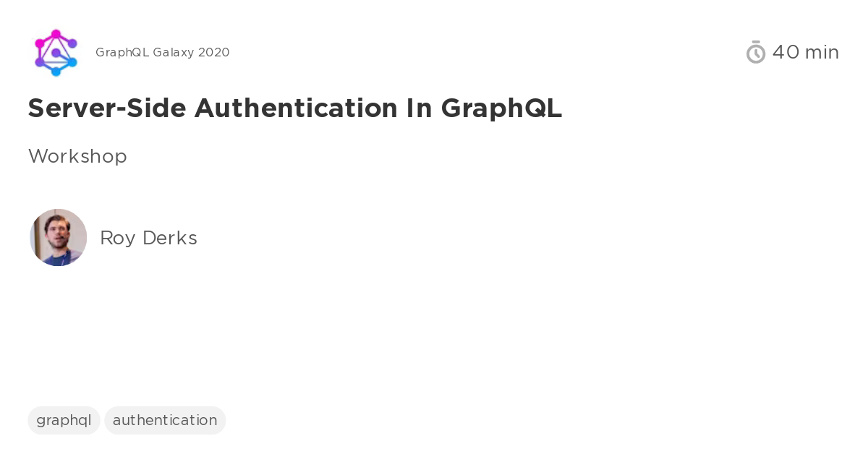Filter talks by the authentication pill
The width and height of the screenshot is (868, 454).
click(x=165, y=420)
